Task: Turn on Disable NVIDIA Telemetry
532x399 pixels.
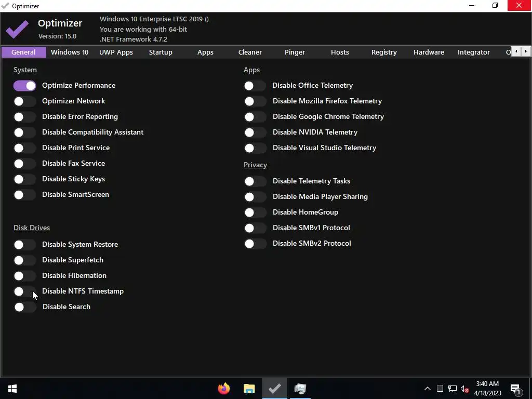Action: tap(256, 132)
